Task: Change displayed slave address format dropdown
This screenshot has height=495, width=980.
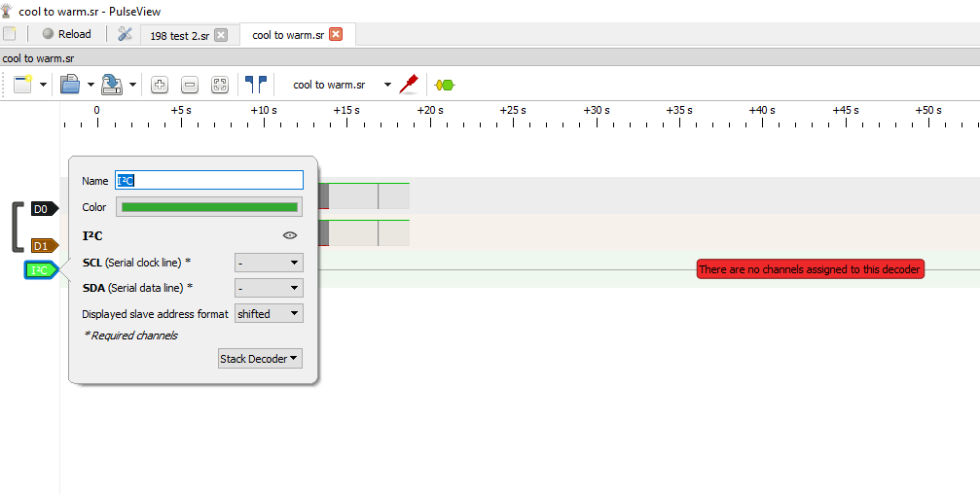Action: pyautogui.click(x=269, y=313)
